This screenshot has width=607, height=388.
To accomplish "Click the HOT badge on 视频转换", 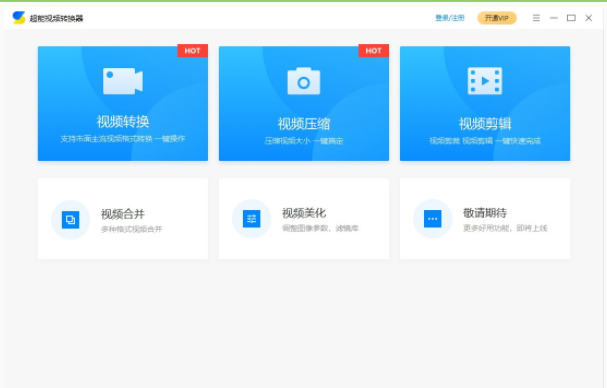I will pos(192,51).
